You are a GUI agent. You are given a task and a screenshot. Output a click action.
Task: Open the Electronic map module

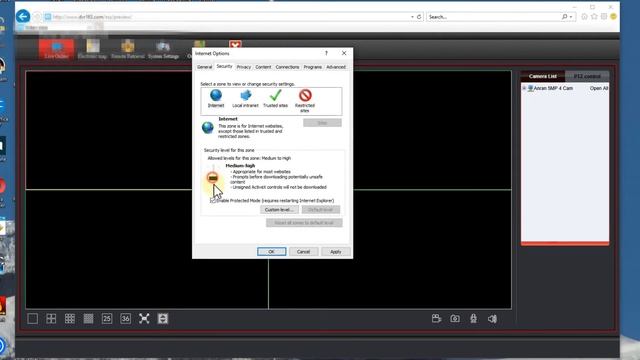pyautogui.click(x=92, y=49)
